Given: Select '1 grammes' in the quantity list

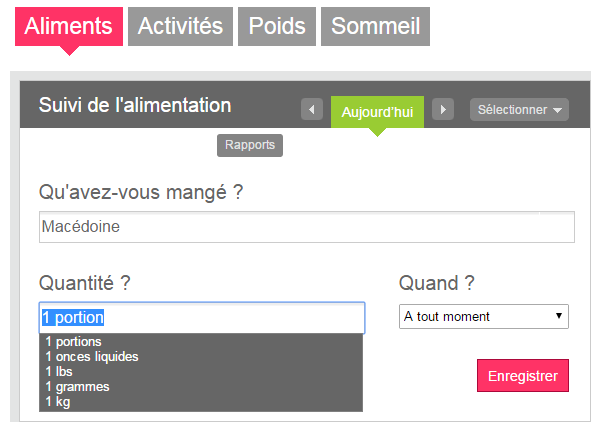Looking at the screenshot, I should [x=201, y=387].
